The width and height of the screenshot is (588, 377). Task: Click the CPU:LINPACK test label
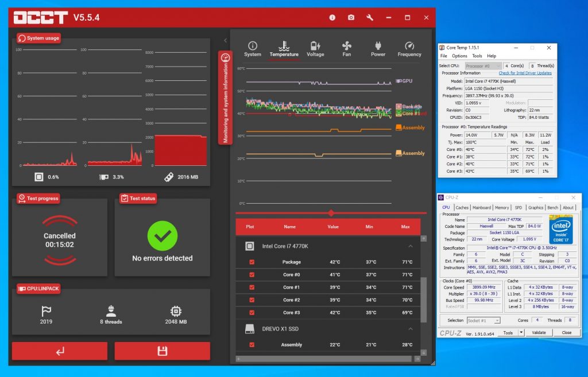38,289
